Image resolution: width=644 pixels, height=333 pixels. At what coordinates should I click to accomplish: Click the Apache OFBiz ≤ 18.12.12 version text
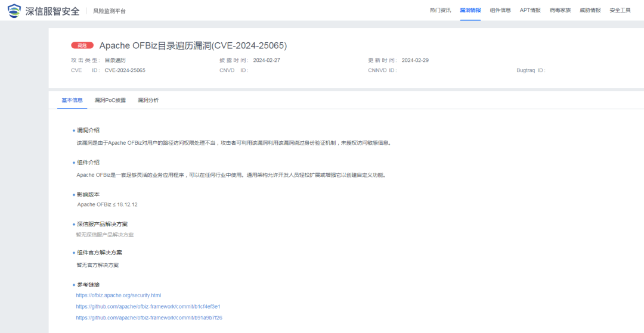[x=107, y=204]
